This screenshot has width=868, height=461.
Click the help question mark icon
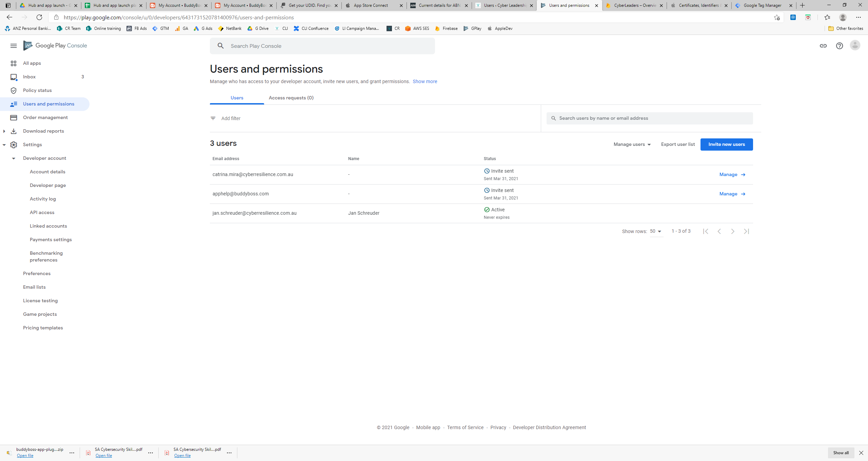839,46
